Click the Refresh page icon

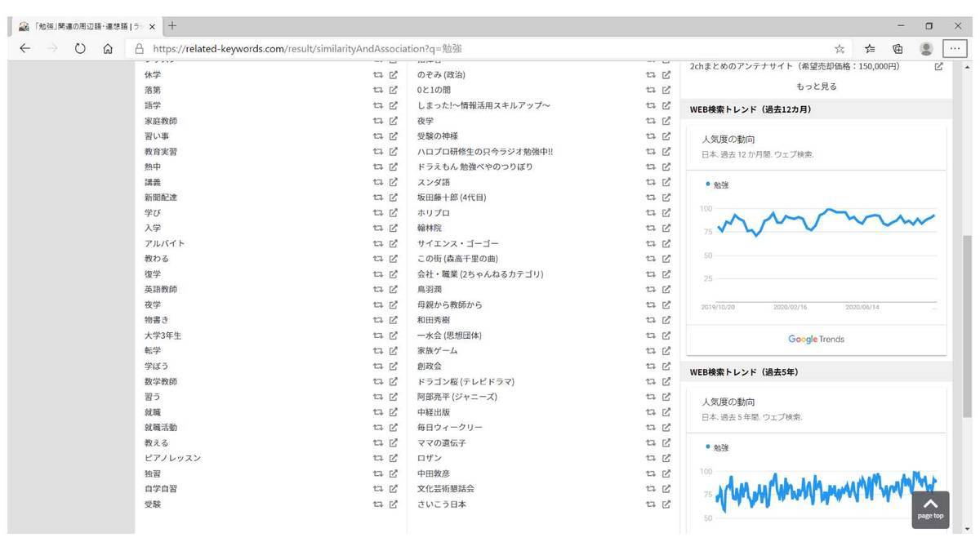pyautogui.click(x=79, y=47)
